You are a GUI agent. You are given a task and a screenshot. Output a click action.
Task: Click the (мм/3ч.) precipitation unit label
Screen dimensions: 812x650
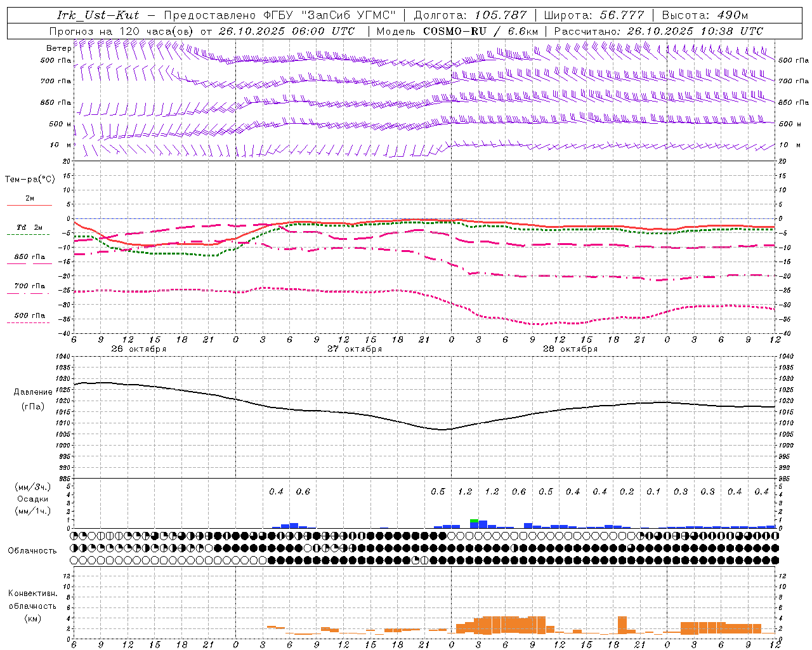[34, 487]
